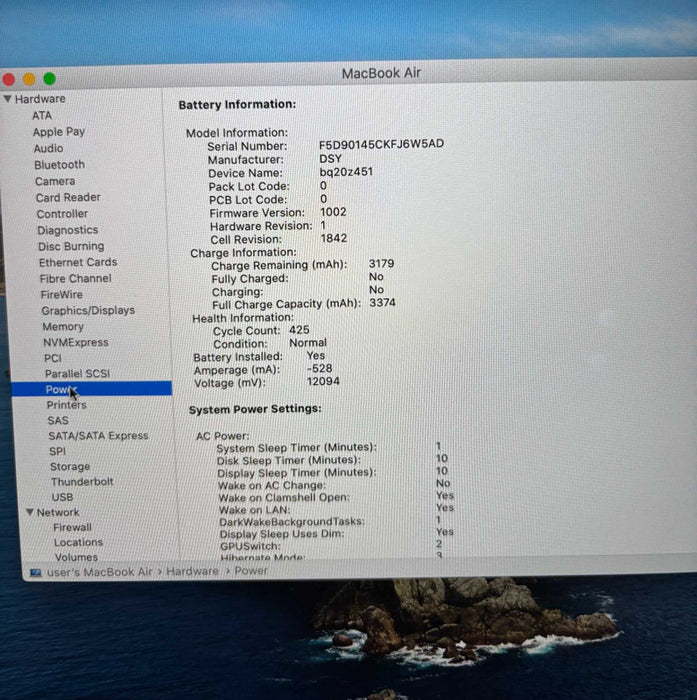Minimize window with yellow button
Image resolution: width=697 pixels, height=700 pixels.
[x=29, y=79]
